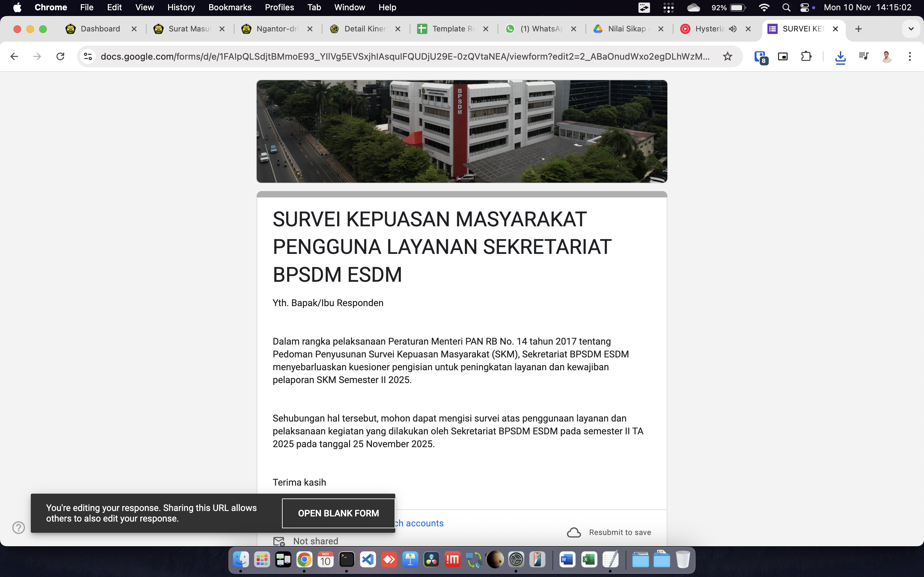The image size is (924, 577).
Task: Expand the tab search dropdown arrow
Action: pyautogui.click(x=911, y=29)
